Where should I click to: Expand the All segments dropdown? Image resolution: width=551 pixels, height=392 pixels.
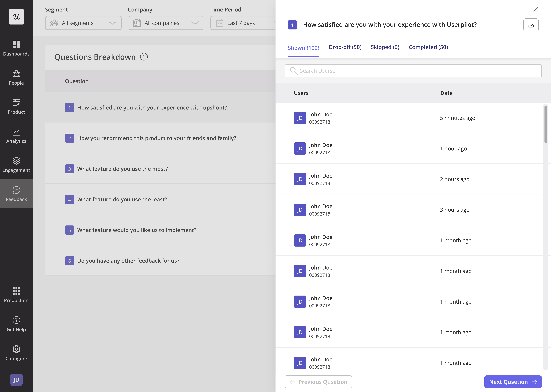(x=83, y=23)
